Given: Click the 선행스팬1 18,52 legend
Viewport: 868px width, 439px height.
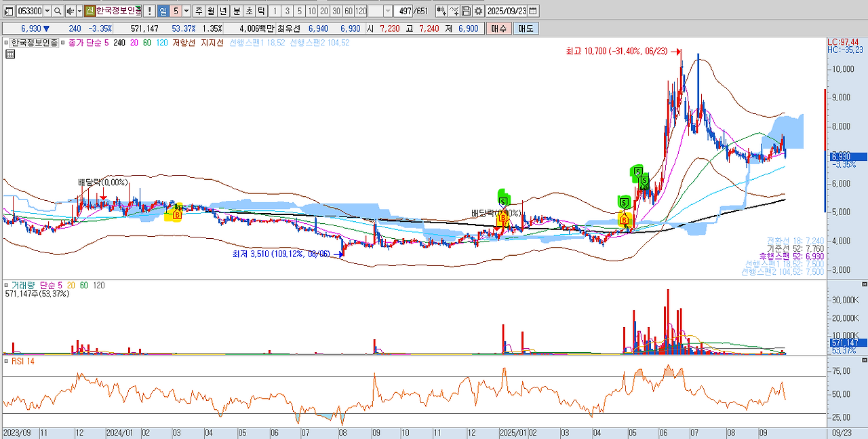Looking at the screenshot, I should tap(257, 42).
